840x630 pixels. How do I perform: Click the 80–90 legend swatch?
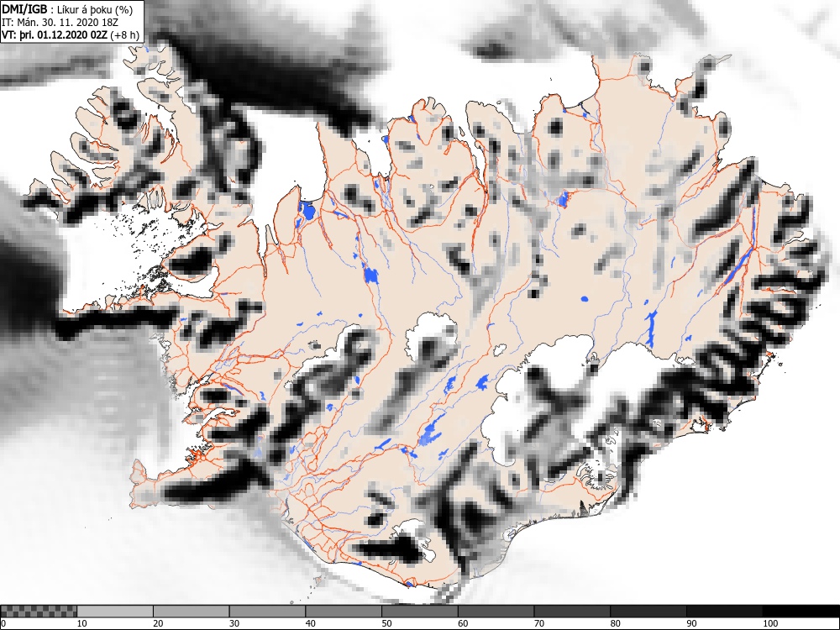(648, 612)
